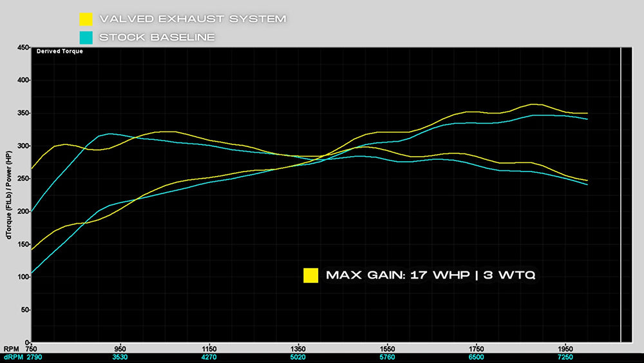Click the dRPM value 2790
644x363 pixels.
coord(35,357)
